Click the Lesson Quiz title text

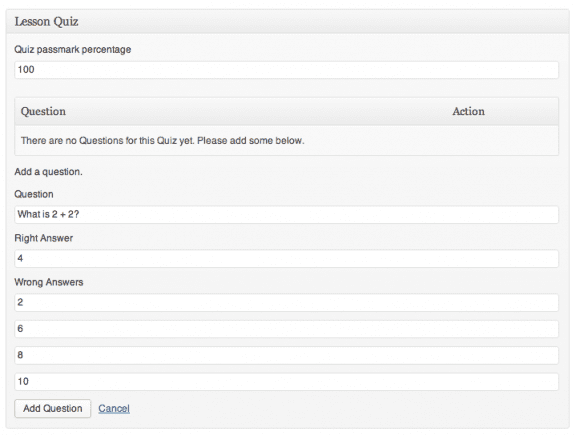(x=46, y=22)
